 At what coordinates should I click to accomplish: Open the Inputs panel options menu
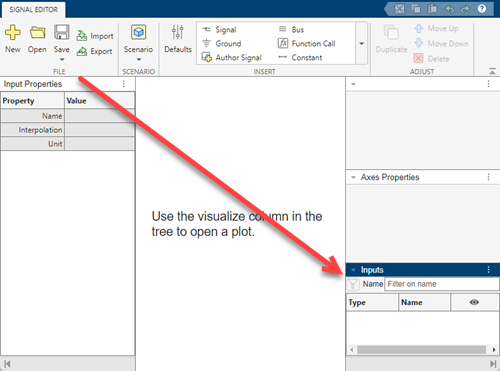coord(489,270)
